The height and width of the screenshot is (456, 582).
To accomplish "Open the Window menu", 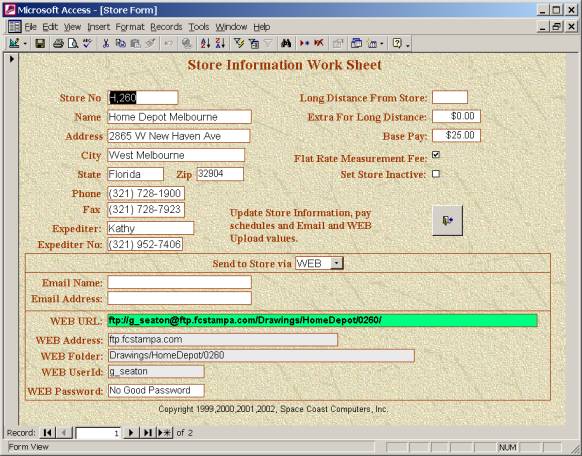I will tap(231, 27).
